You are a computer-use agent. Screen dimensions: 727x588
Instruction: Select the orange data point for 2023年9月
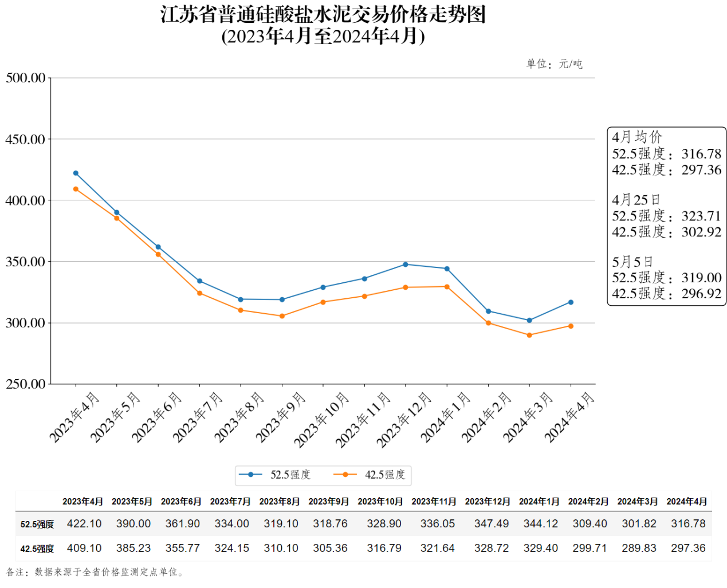tap(282, 316)
